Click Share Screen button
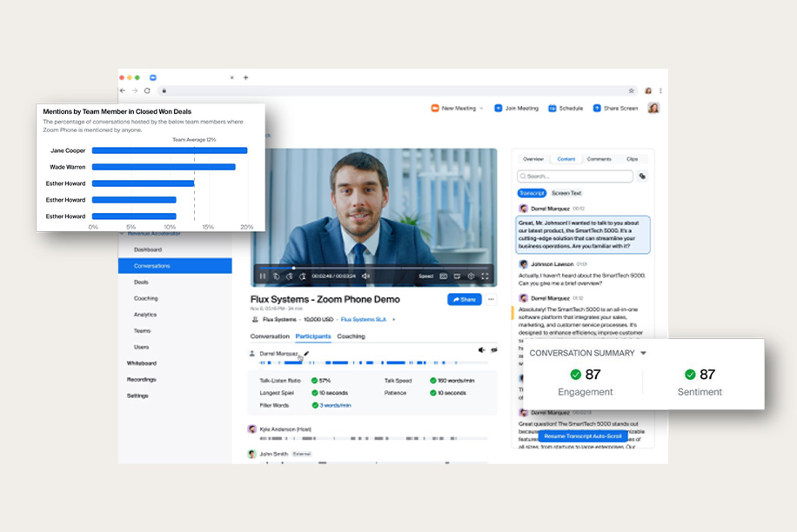The image size is (797, 532). [615, 108]
